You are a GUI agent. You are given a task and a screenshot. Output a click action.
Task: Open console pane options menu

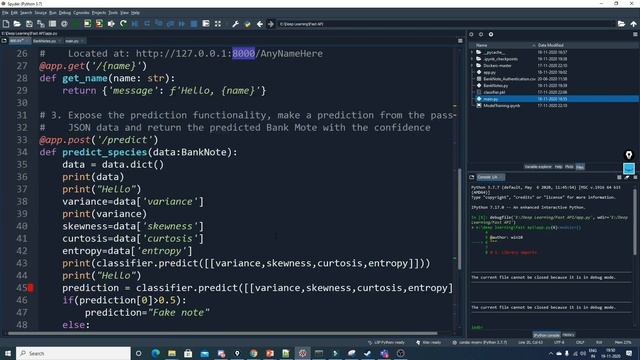tap(635, 177)
